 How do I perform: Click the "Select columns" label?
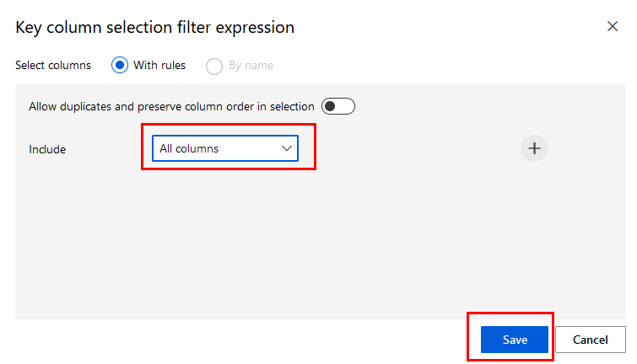[53, 65]
